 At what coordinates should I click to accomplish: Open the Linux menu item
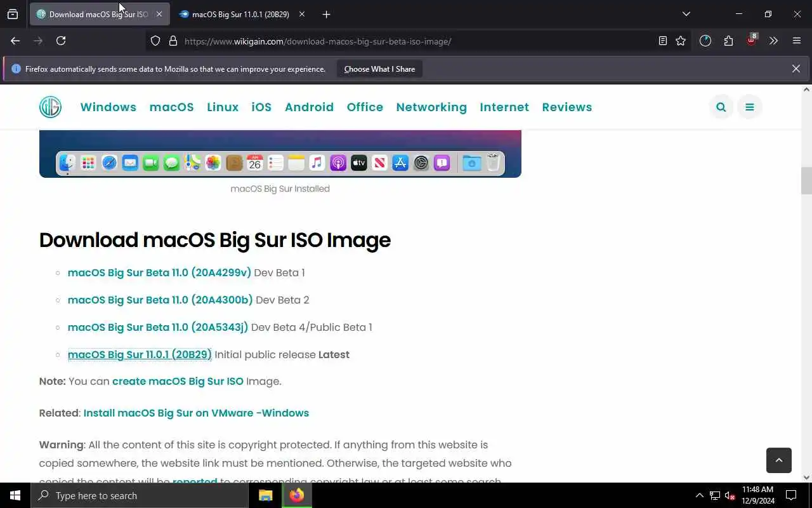tap(223, 107)
